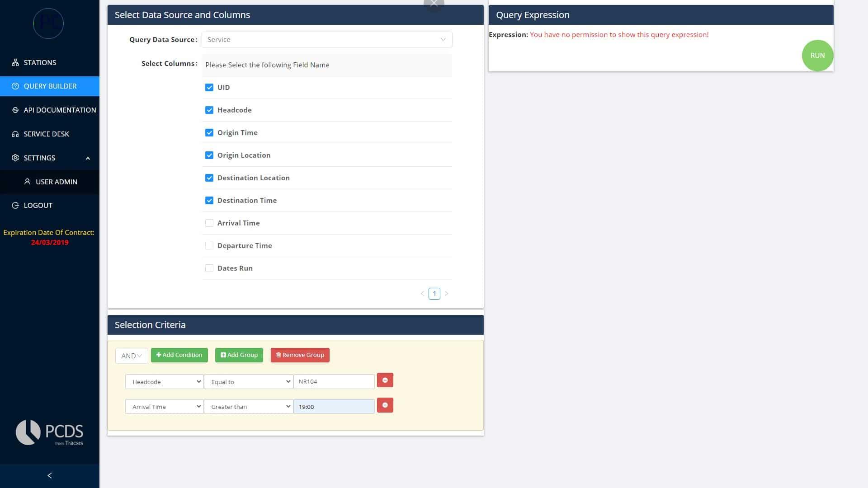Click the Logout icon
This screenshot has height=488, width=868.
click(15, 205)
